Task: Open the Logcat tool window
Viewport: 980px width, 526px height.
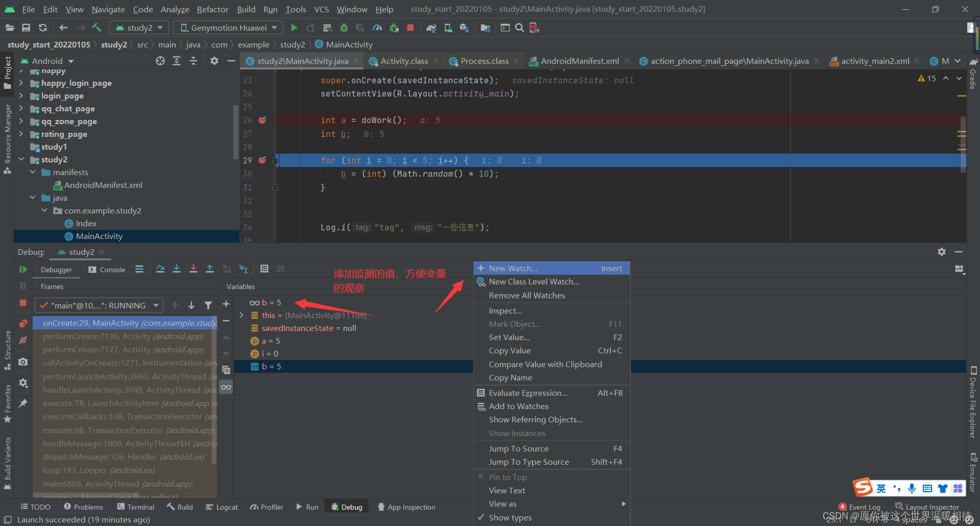Action: [222, 507]
